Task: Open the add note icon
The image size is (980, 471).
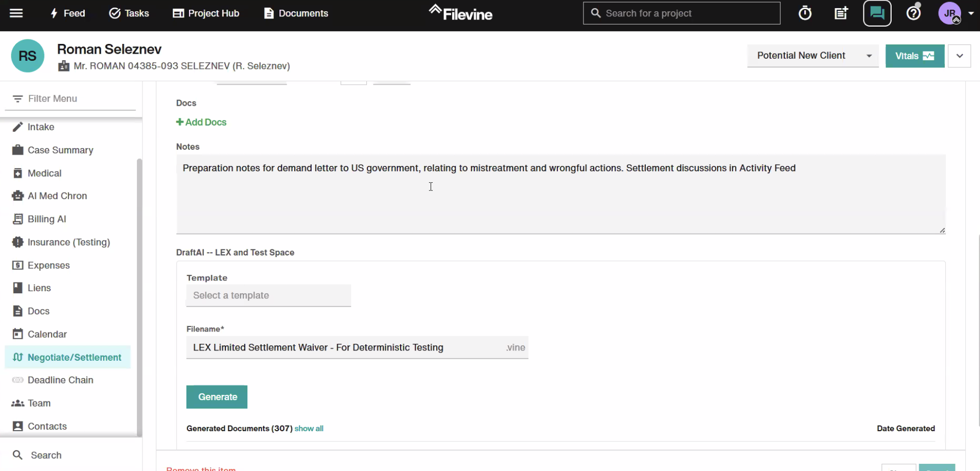Action: (x=841, y=13)
